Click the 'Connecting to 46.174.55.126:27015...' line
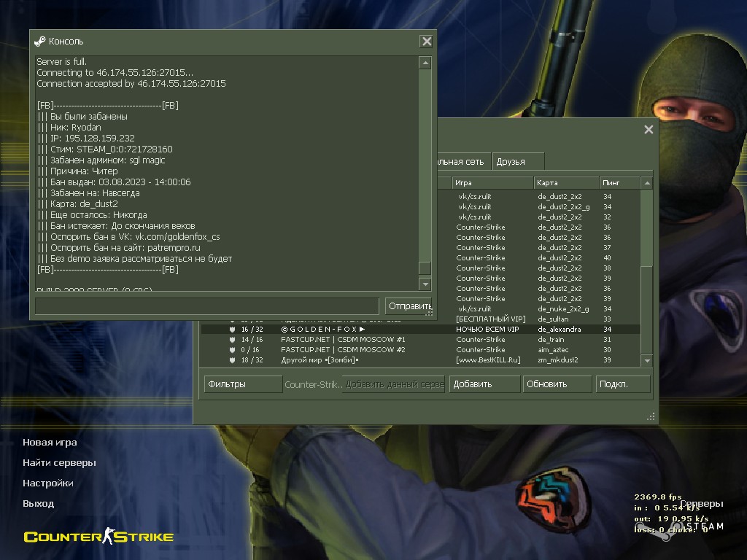 115,73
